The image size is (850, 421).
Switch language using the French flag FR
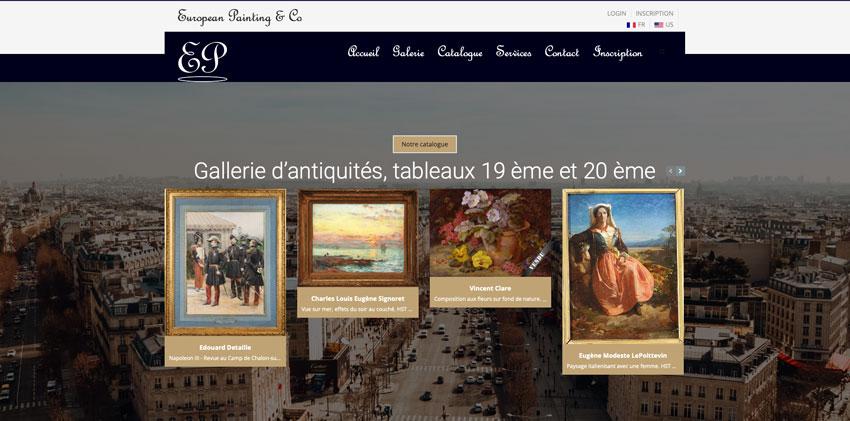636,25
